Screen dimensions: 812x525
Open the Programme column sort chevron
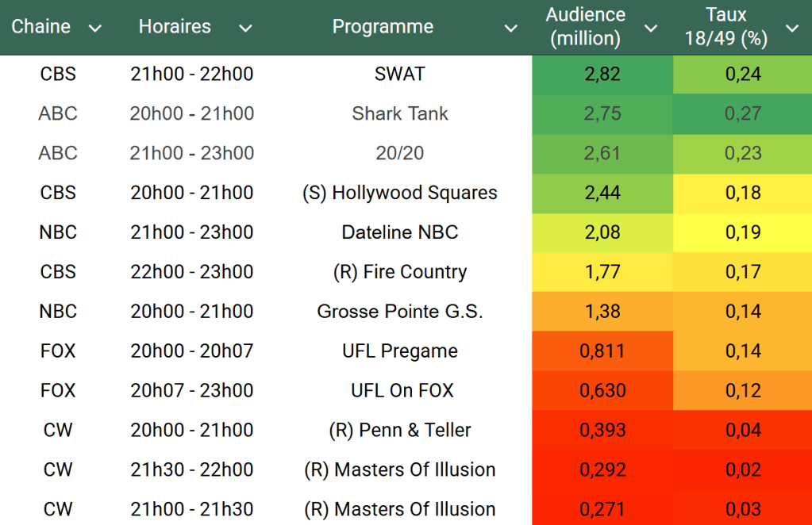tap(510, 29)
